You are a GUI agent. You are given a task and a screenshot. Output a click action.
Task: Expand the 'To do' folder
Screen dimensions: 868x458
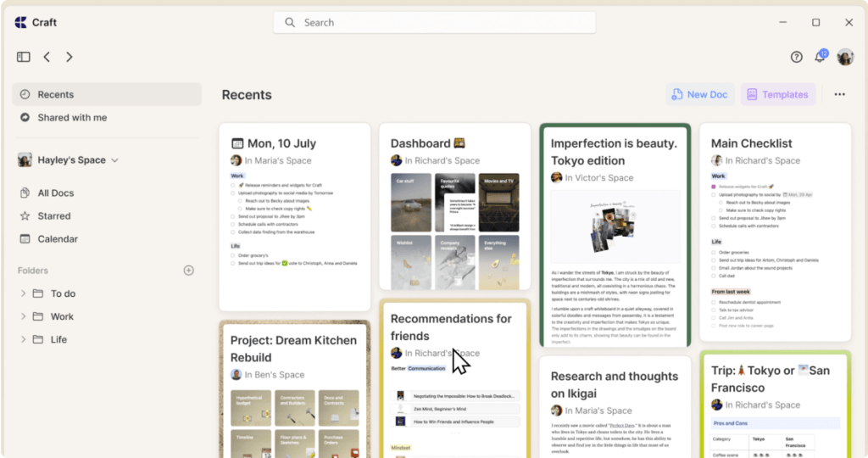click(24, 293)
